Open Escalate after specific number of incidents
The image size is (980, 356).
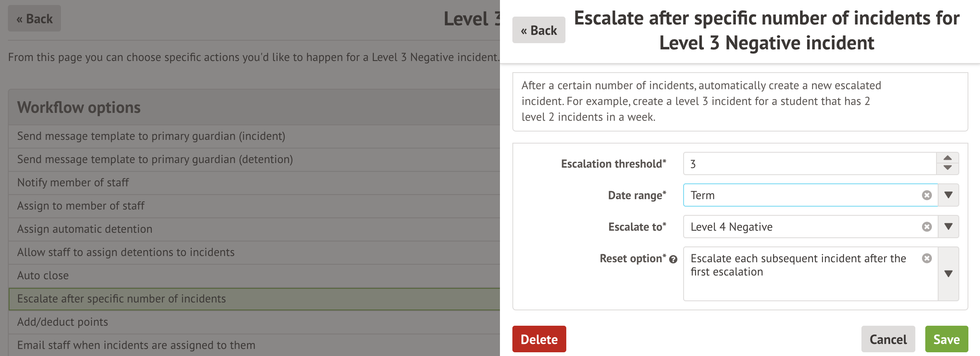coord(121,299)
